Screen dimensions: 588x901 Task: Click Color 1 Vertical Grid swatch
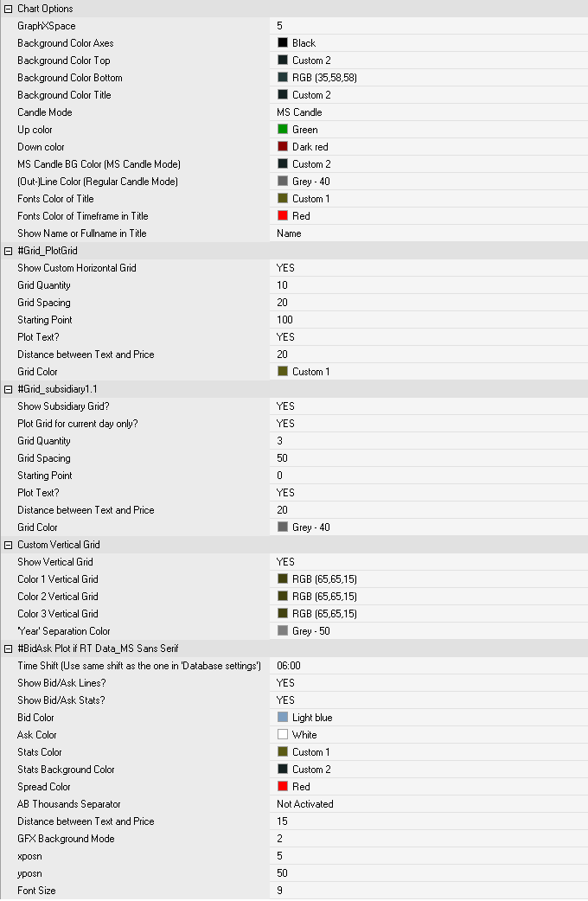[283, 578]
